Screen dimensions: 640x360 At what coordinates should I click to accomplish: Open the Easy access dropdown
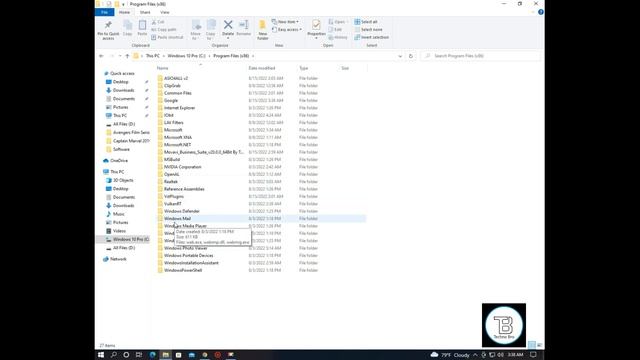[x=287, y=29]
